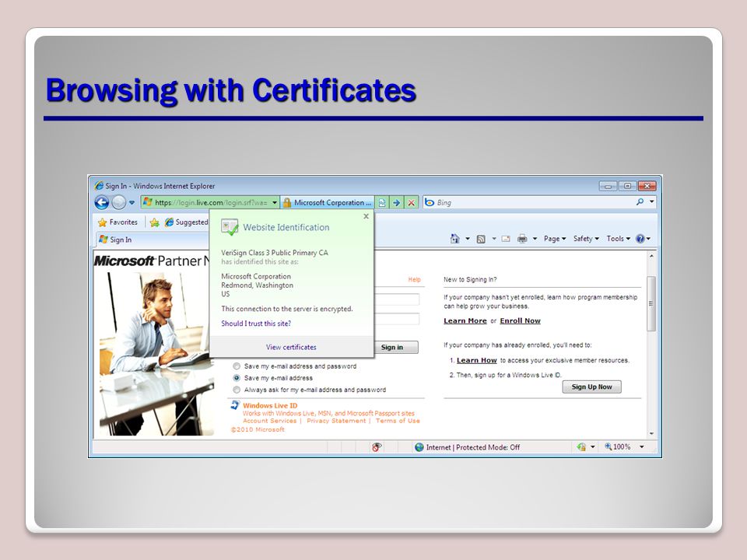The image size is (747, 560).
Task: Minimize the Internet Explorer window
Action: coord(608,186)
